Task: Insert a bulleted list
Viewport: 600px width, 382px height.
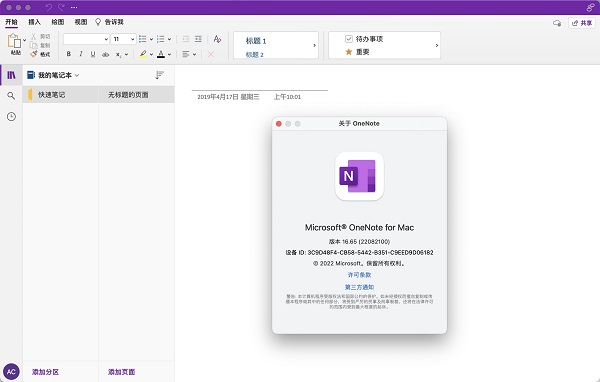Action: (143, 39)
